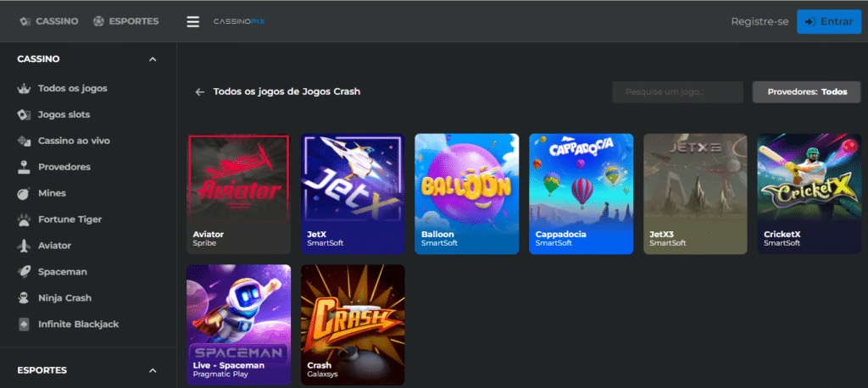Click the dice icon beside CASSINO in top bar

(x=25, y=21)
